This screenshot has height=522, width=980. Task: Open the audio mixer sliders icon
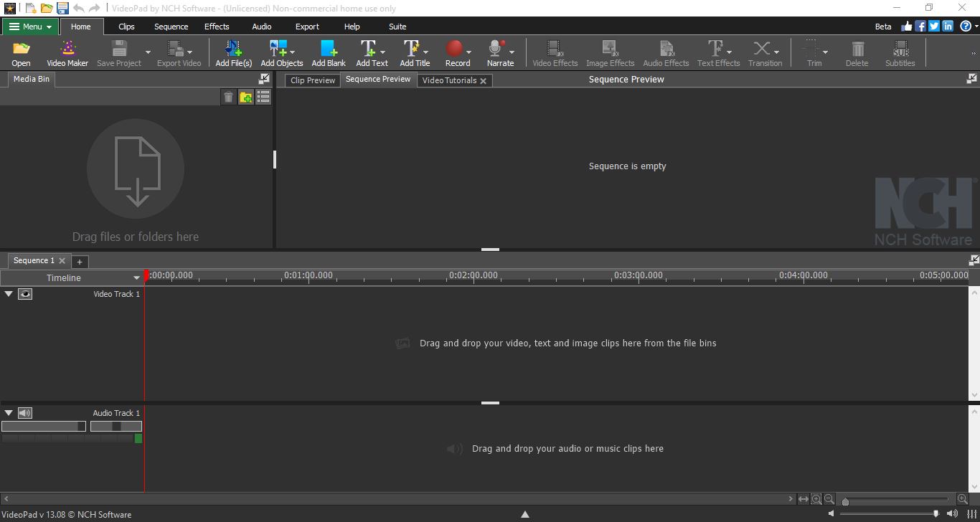[972, 514]
